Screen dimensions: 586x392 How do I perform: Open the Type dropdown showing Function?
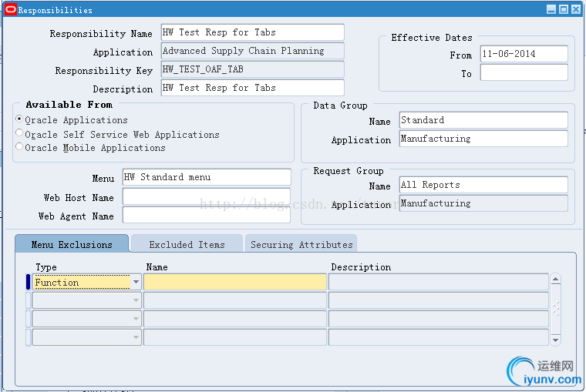tap(136, 282)
